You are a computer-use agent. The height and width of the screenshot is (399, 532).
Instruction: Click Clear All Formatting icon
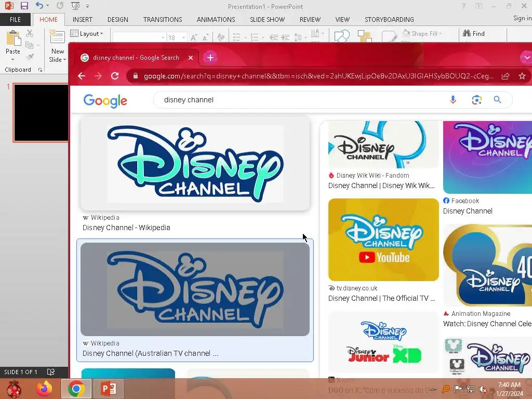(x=221, y=37)
